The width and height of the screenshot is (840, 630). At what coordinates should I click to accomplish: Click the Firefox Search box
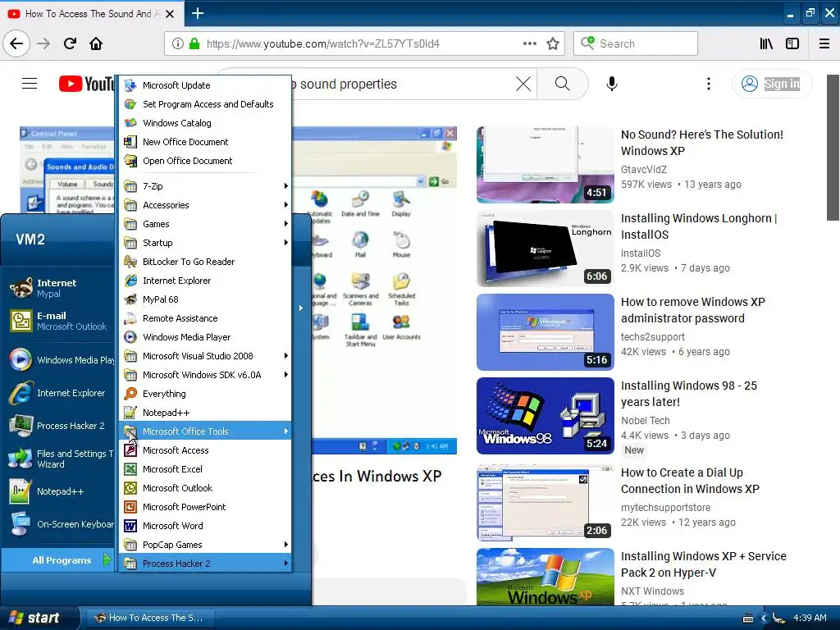(636, 43)
